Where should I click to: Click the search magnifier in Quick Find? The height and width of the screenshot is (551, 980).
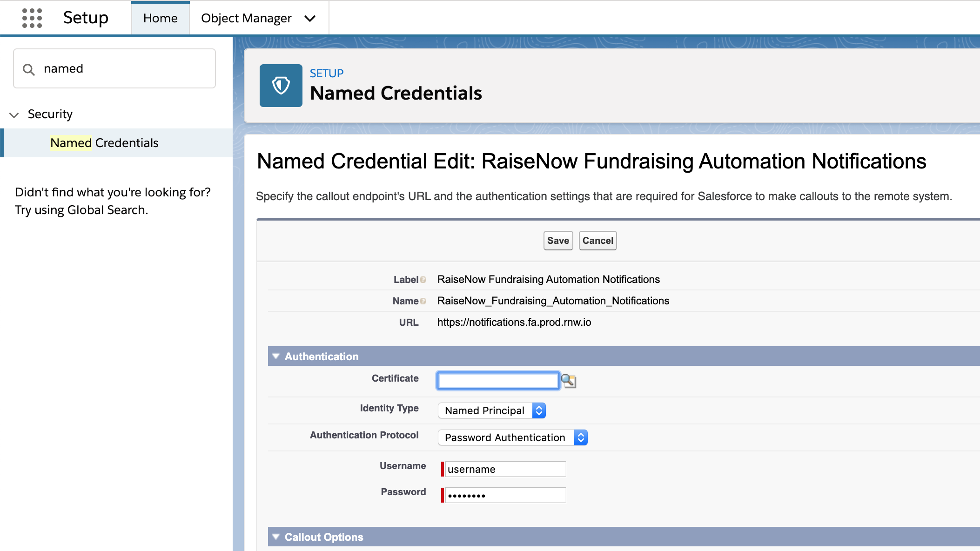pos(29,69)
